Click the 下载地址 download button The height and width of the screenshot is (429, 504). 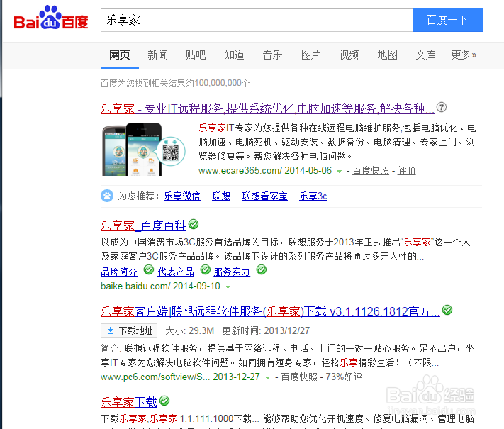(129, 330)
